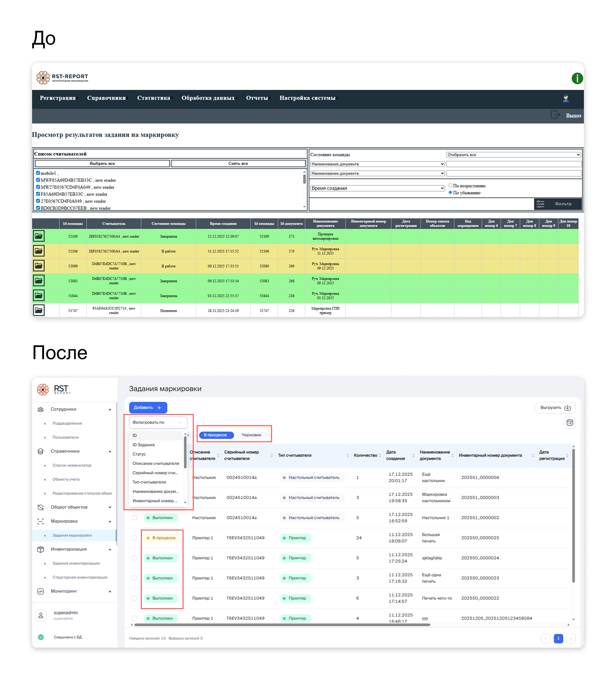This screenshot has height=673, width=616.
Task: Click the Инвентаризация box sidebar icon
Action: click(41, 549)
